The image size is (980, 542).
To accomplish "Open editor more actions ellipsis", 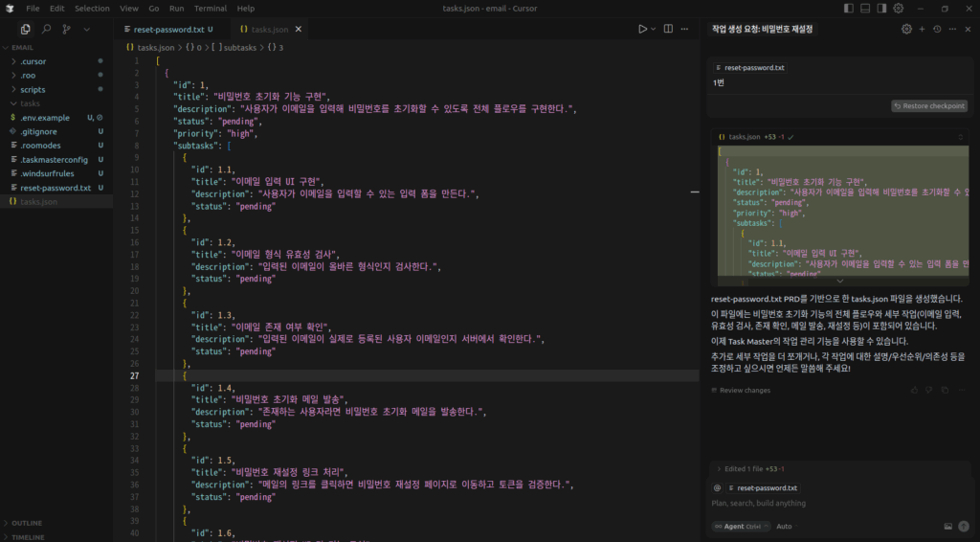I will coord(684,29).
